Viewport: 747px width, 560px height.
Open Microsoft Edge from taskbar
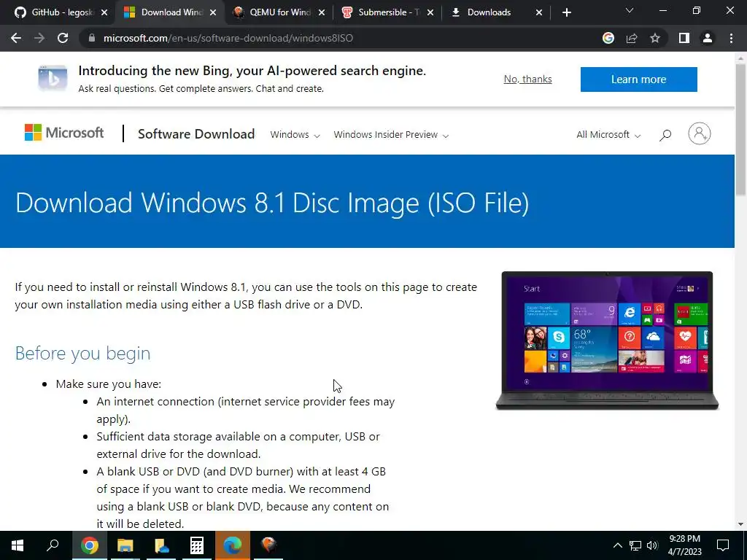pyautogui.click(x=233, y=545)
